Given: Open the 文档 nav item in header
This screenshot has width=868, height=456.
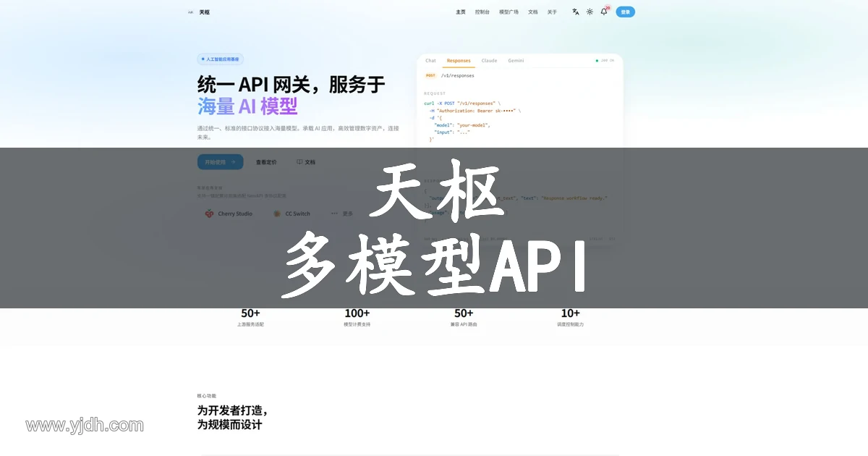Looking at the screenshot, I should 533,12.
